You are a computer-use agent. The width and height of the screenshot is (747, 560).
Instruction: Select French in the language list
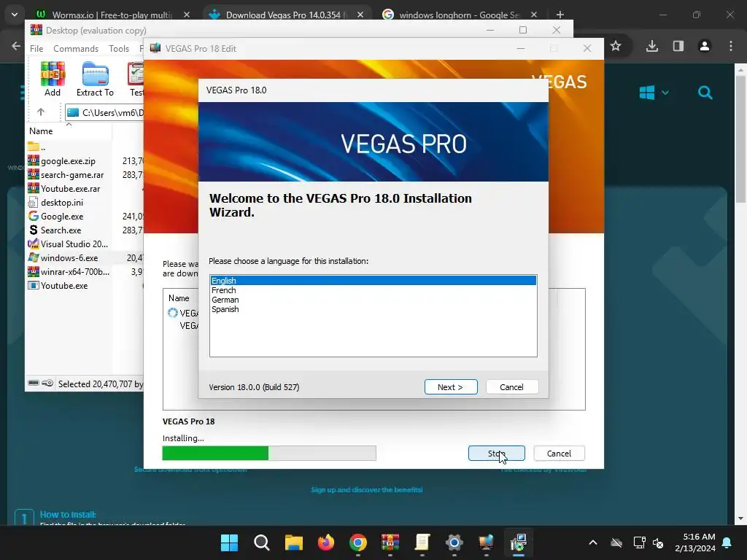click(x=373, y=290)
